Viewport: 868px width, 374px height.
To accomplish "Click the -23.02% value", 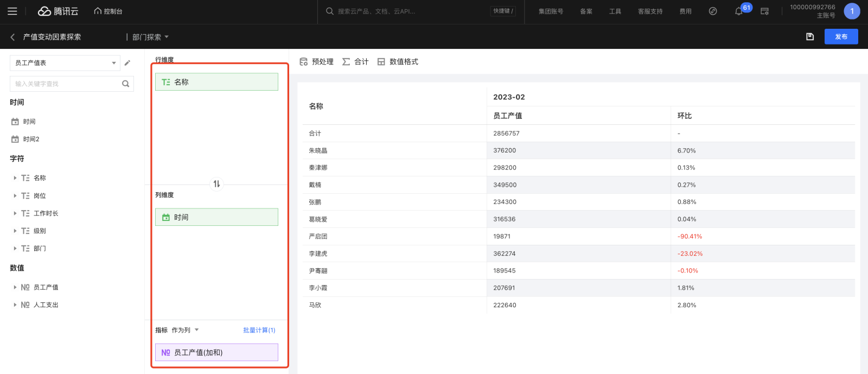I will point(690,253).
